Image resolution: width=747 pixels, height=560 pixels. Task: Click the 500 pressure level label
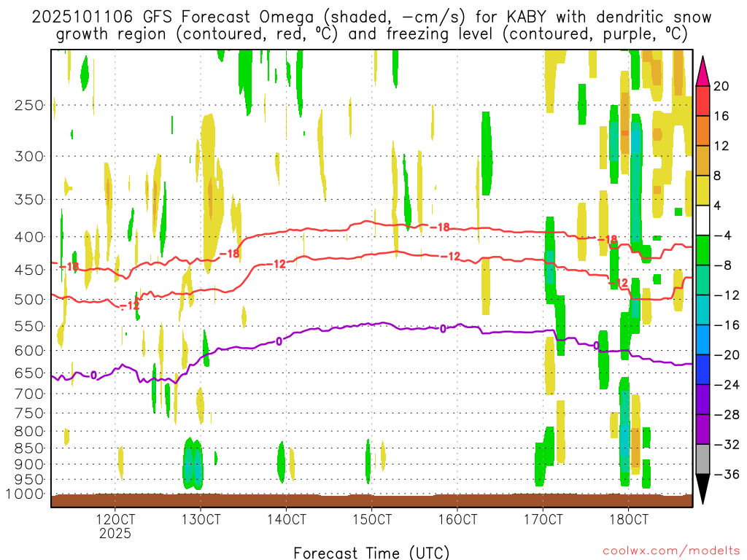29,300
